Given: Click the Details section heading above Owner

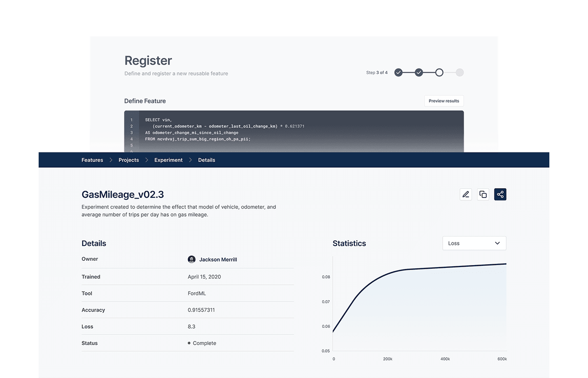Looking at the screenshot, I should pyautogui.click(x=94, y=243).
